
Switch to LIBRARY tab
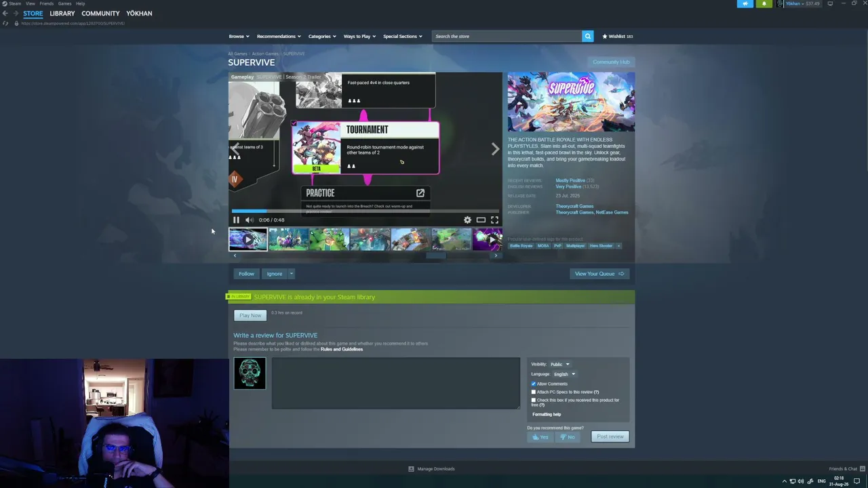click(x=62, y=14)
